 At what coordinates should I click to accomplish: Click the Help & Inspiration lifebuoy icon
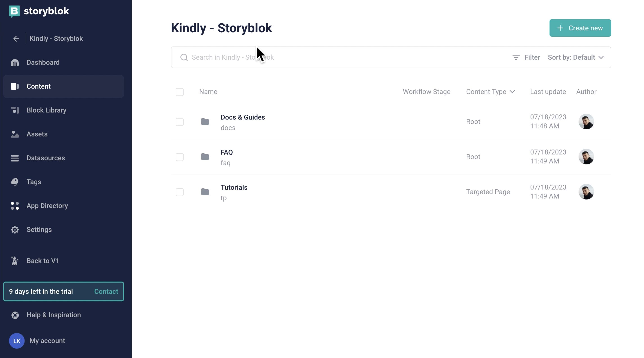tap(15, 315)
